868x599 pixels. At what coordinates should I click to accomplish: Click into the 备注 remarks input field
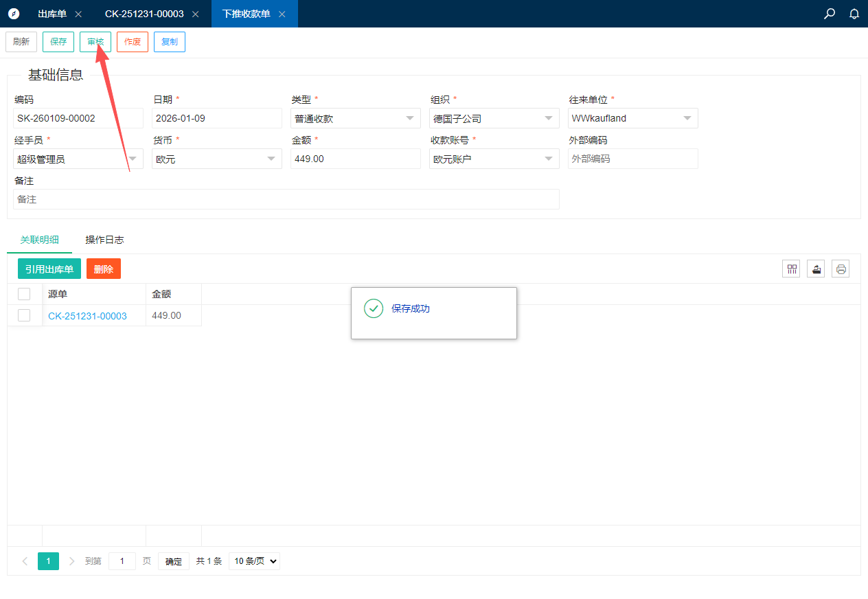286,199
